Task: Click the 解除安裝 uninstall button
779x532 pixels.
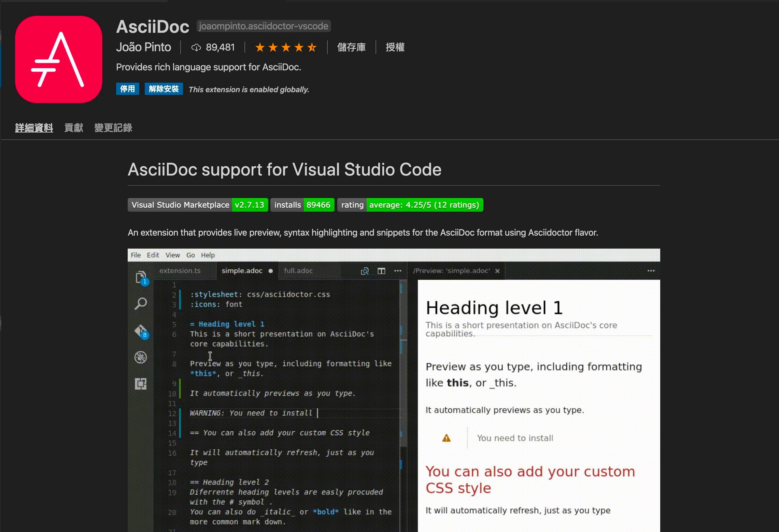Action: tap(164, 89)
